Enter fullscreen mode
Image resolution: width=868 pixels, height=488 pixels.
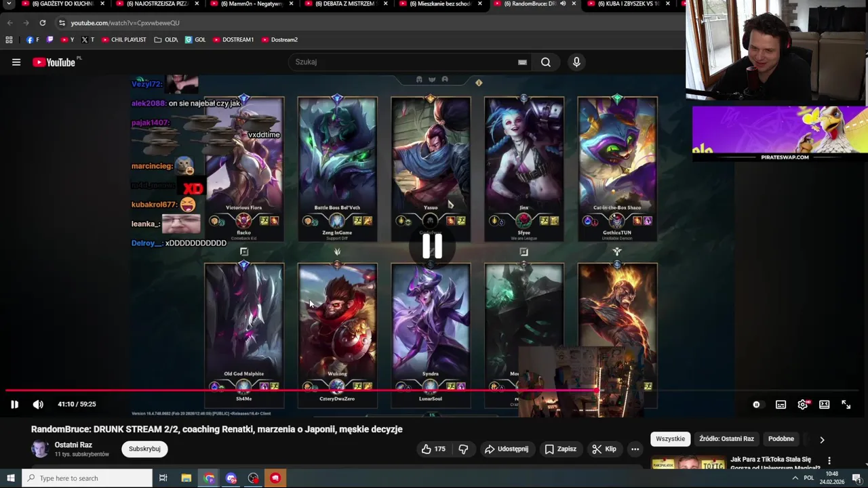tap(846, 405)
